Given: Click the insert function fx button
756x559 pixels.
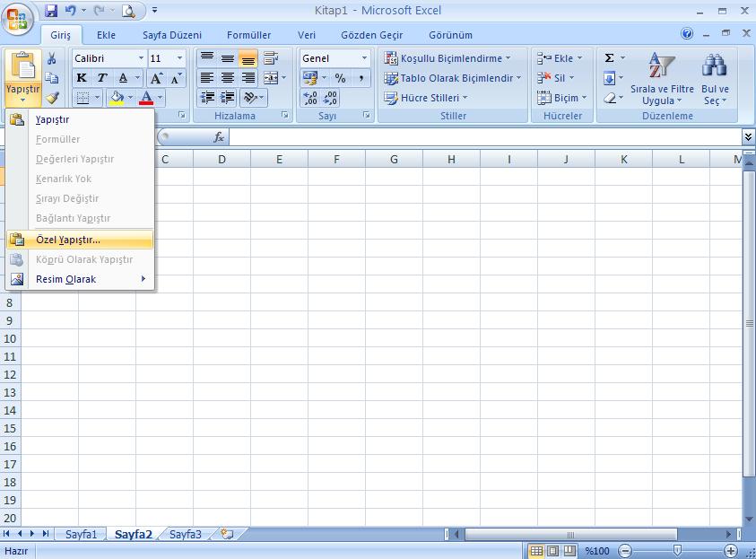Looking at the screenshot, I should coord(219,137).
